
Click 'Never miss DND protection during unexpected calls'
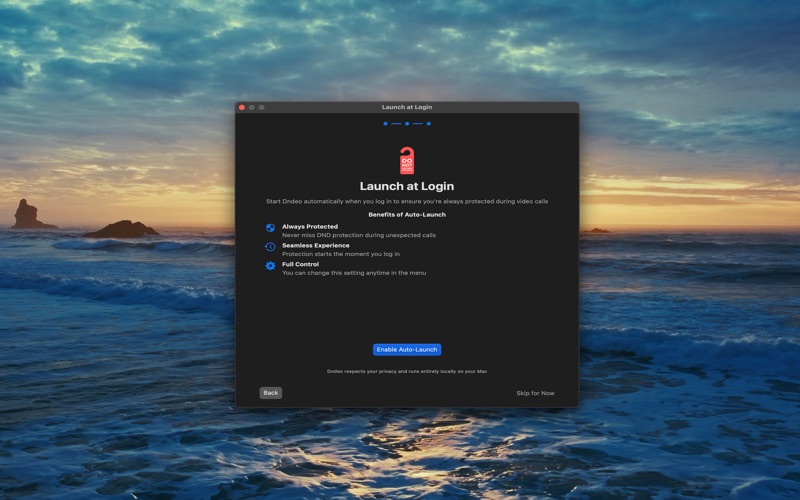pos(359,235)
